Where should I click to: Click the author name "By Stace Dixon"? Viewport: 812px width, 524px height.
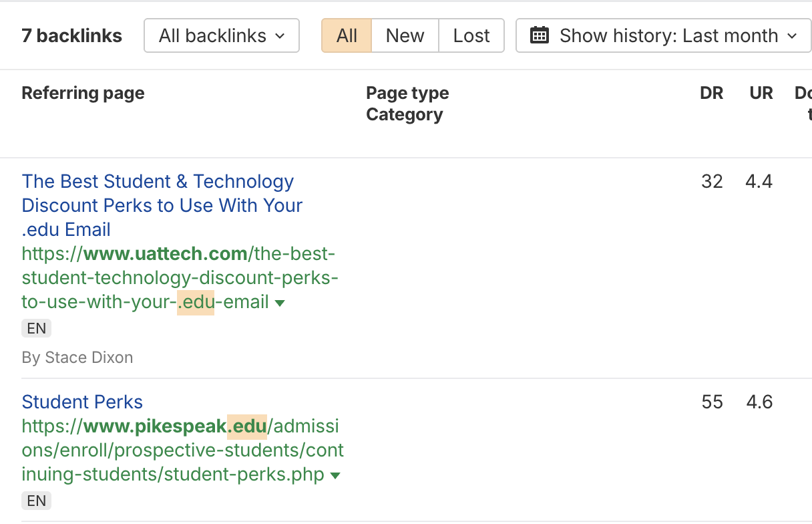pyautogui.click(x=77, y=358)
